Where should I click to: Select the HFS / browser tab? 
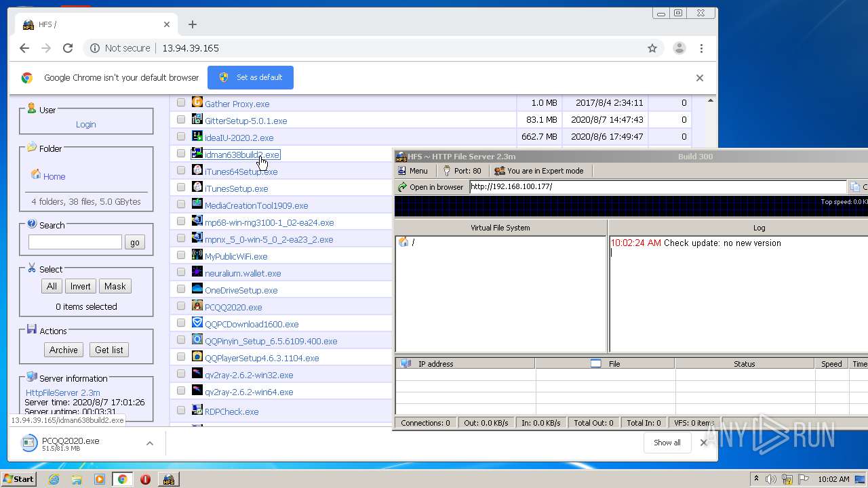click(97, 24)
